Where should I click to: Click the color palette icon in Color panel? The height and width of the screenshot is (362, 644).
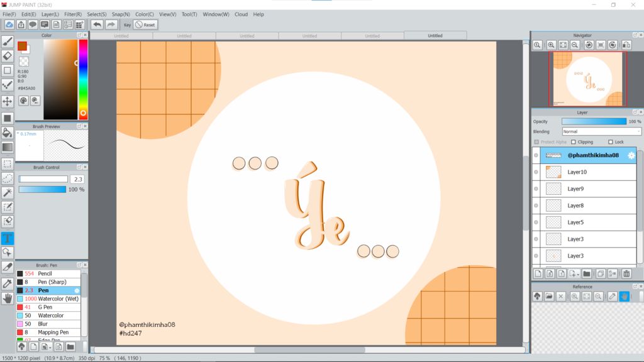pyautogui.click(x=24, y=101)
